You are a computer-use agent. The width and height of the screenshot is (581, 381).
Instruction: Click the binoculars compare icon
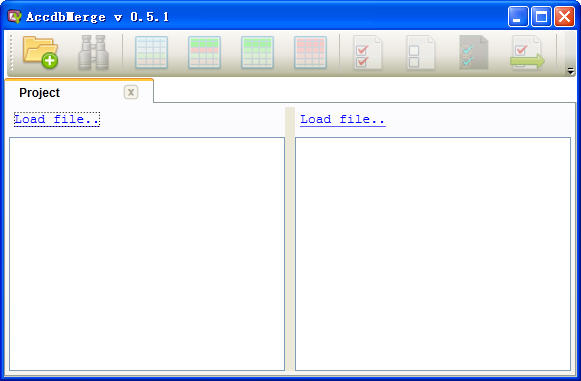tap(93, 52)
